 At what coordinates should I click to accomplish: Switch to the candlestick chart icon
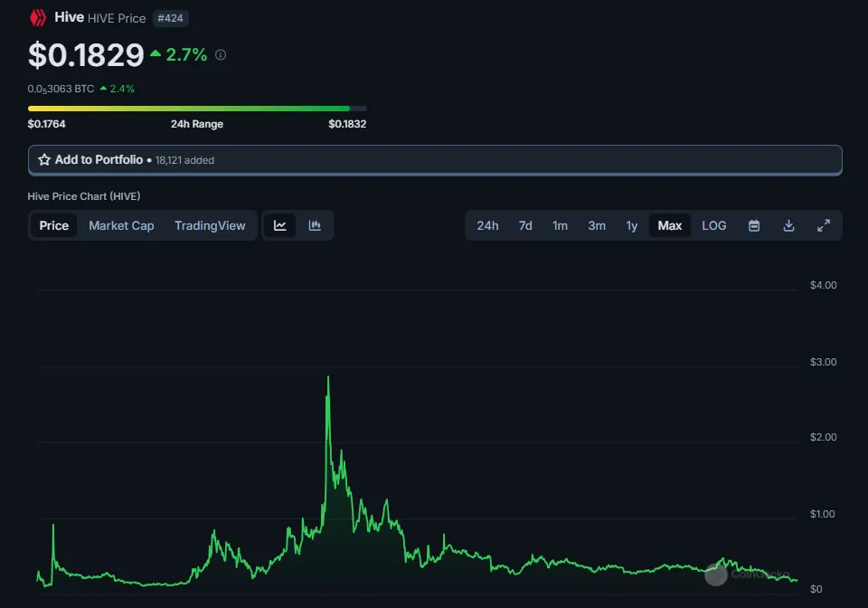(x=315, y=225)
